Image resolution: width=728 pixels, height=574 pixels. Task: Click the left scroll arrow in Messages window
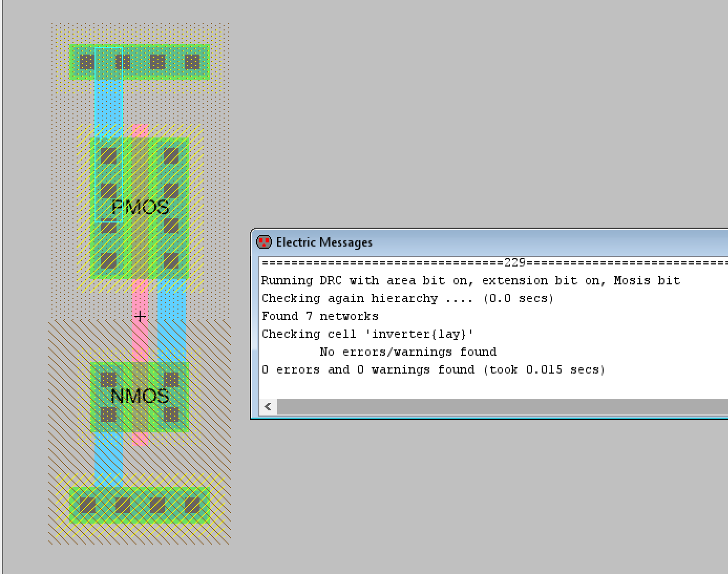[268, 407]
